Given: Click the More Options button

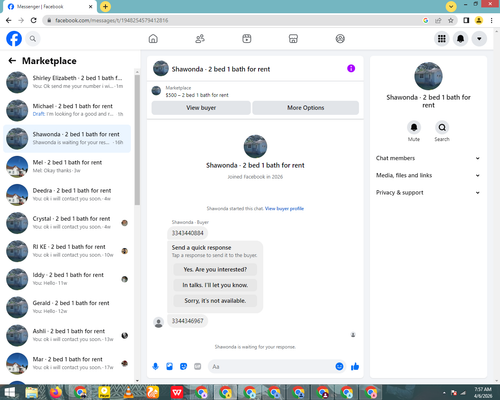Looking at the screenshot, I should (305, 108).
